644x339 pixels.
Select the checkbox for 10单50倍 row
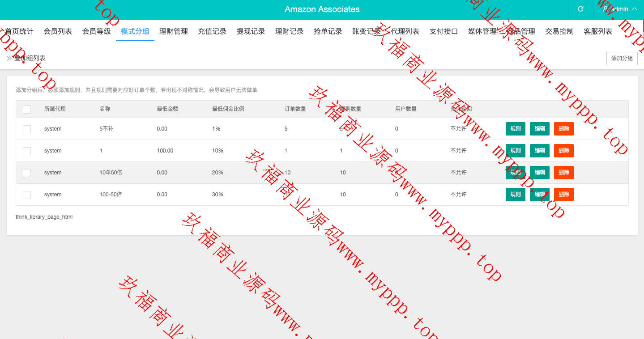coord(27,173)
